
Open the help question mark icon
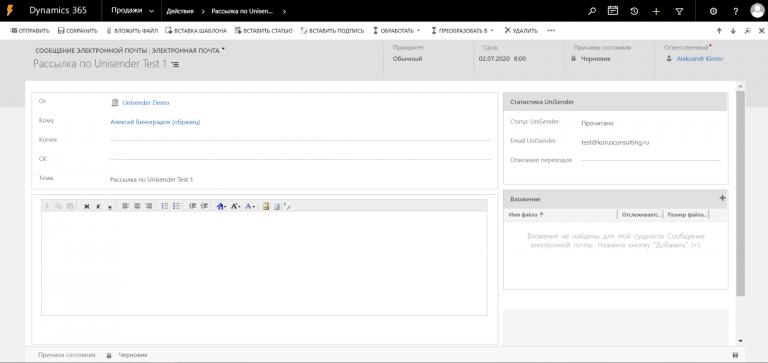(x=735, y=11)
